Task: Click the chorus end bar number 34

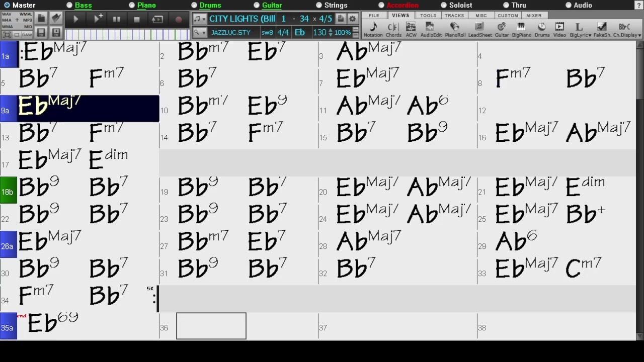Action: click(x=304, y=19)
